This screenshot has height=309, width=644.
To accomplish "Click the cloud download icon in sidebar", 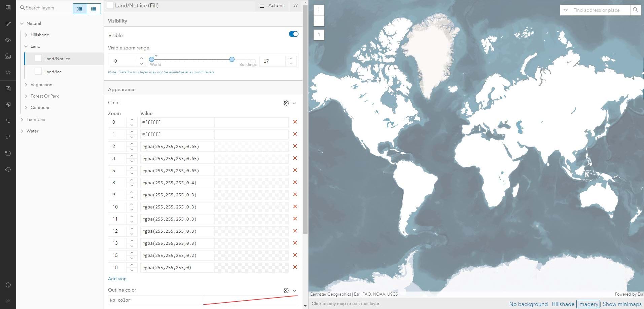I will 8,169.
